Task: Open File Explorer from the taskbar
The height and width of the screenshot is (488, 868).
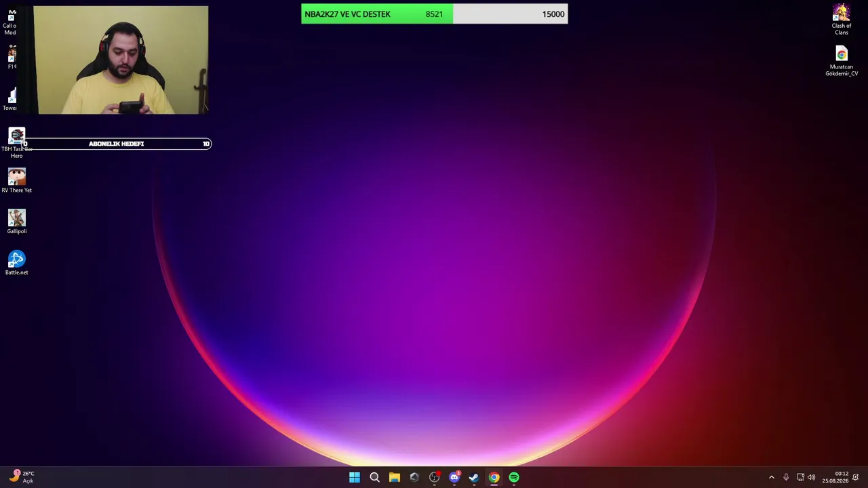Action: click(x=394, y=477)
